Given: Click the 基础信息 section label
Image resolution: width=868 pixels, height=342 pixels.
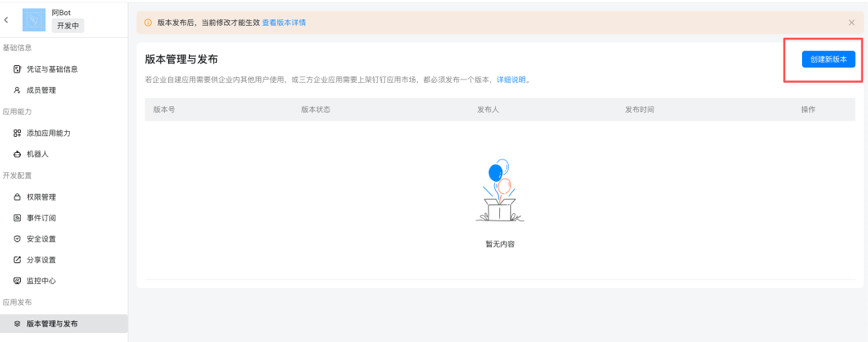Looking at the screenshot, I should coord(17,47).
